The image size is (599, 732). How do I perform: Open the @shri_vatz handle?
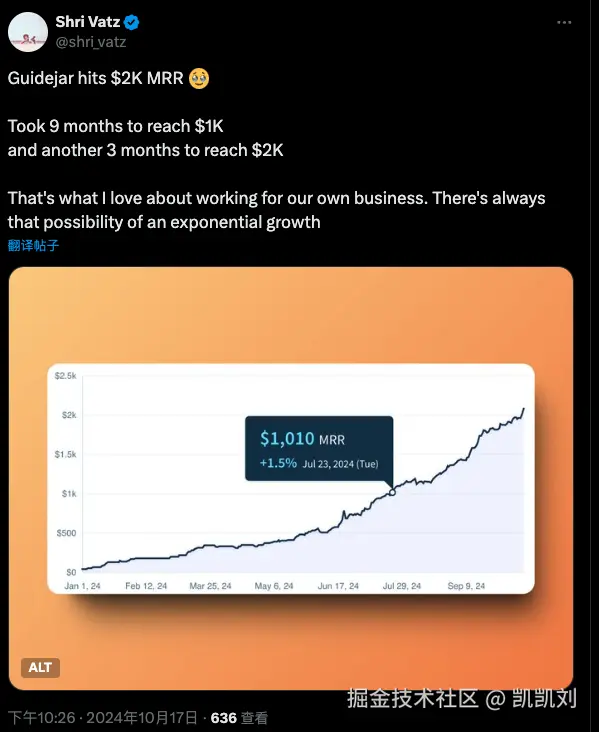(91, 42)
